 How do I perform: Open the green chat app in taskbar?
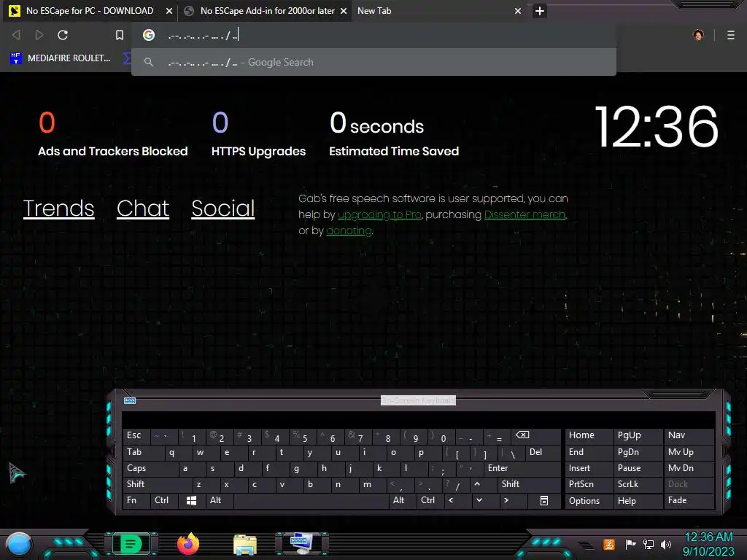(131, 544)
